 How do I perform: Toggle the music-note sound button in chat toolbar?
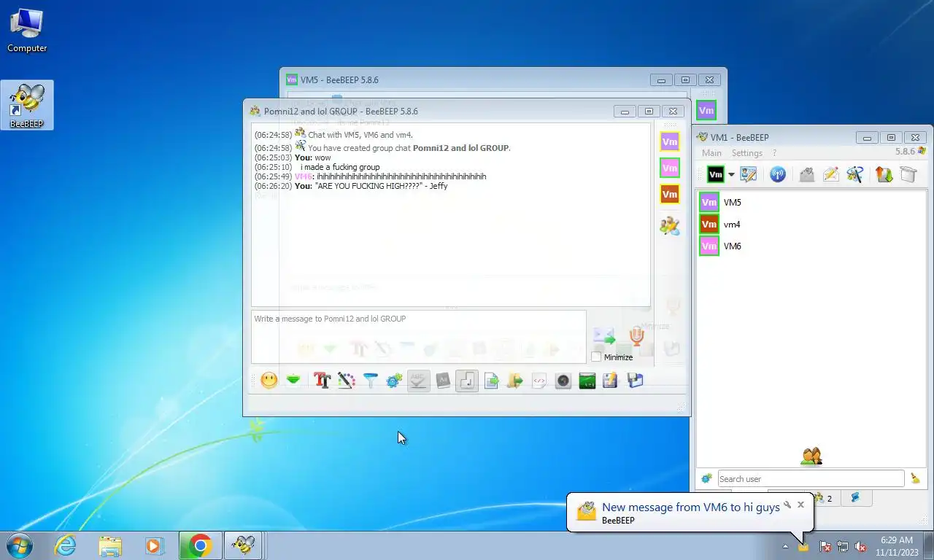point(467,381)
